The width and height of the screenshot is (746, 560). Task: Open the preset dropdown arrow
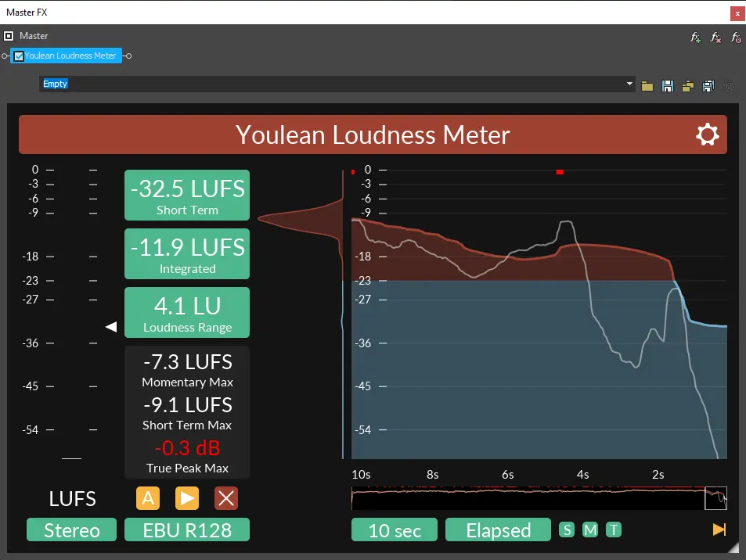pos(629,84)
